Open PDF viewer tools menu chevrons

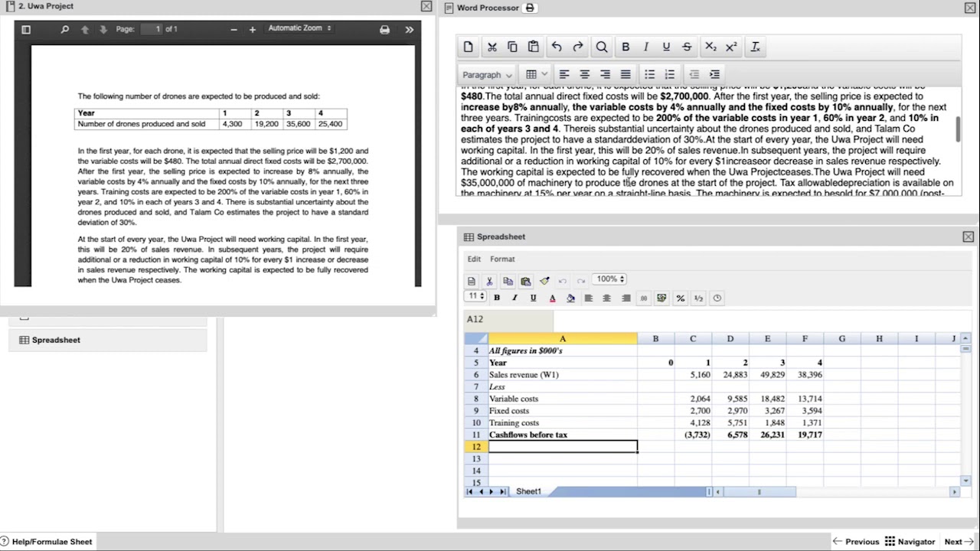[x=409, y=30]
